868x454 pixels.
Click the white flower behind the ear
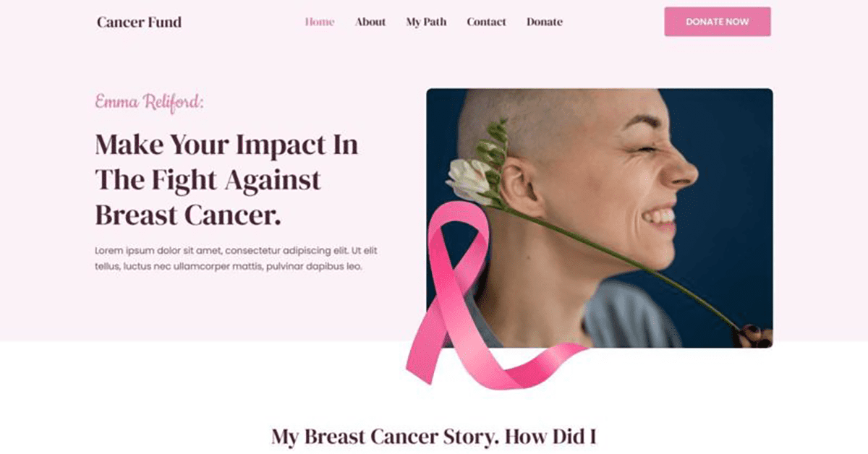469,180
